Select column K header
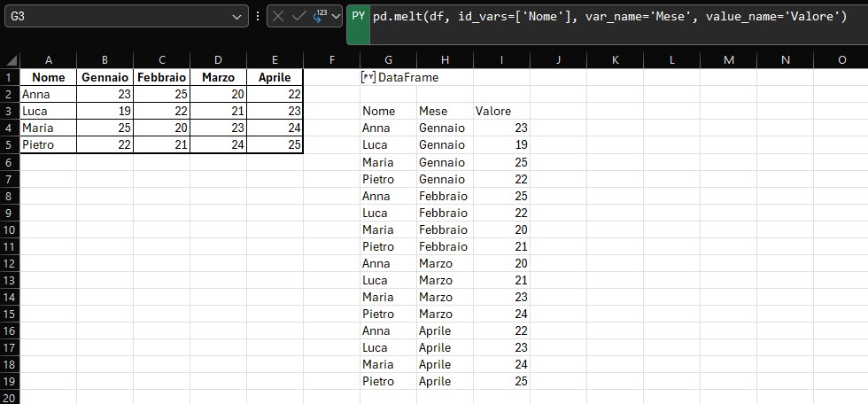 coord(615,60)
